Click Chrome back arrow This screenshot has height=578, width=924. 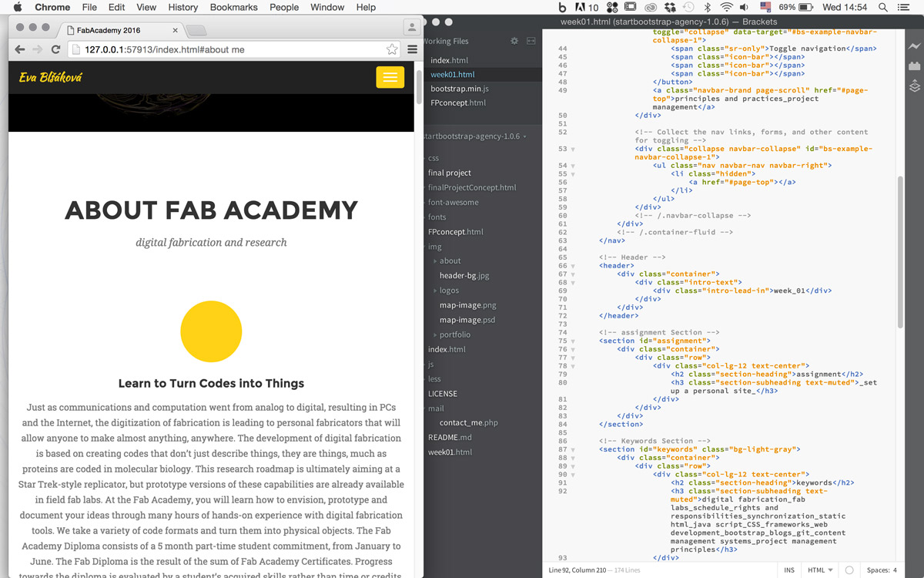(20, 49)
